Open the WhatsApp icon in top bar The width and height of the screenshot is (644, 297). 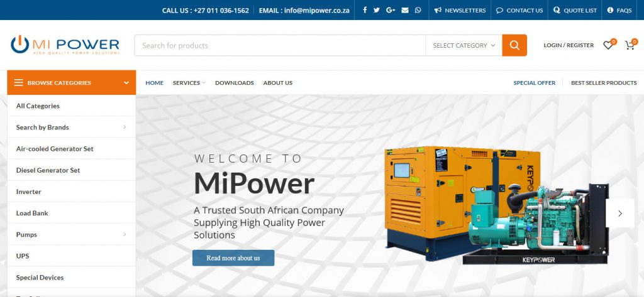pos(418,10)
